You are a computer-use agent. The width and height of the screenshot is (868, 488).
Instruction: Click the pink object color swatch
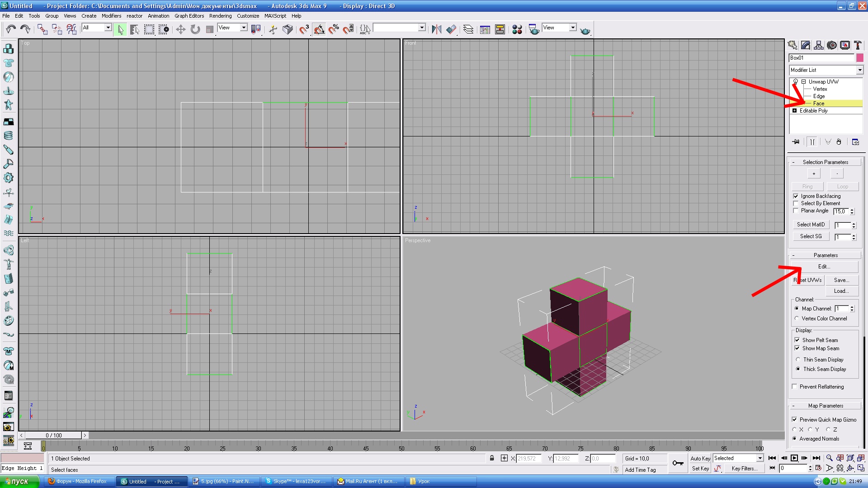coord(859,58)
